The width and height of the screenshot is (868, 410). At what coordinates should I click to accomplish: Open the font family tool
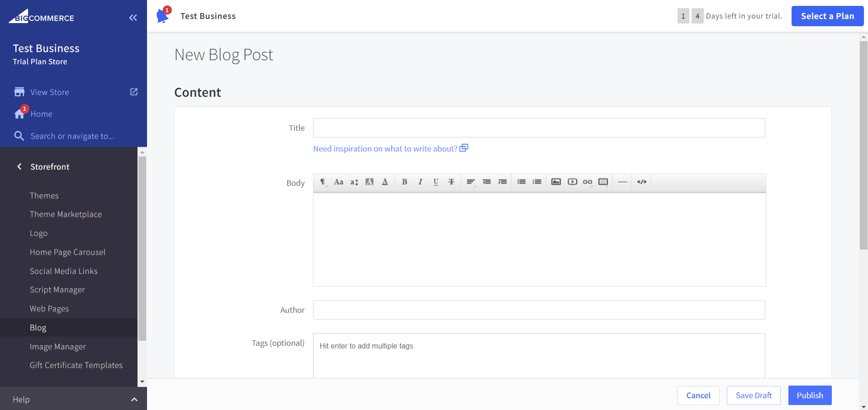338,182
